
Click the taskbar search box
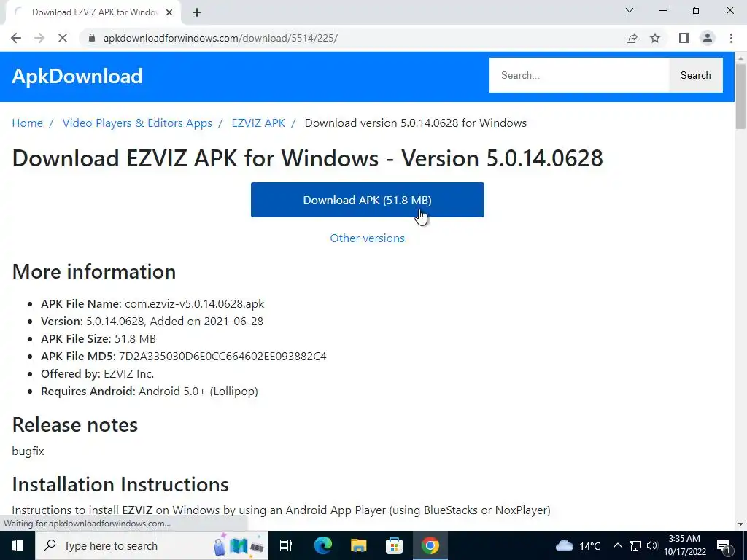tap(152, 545)
